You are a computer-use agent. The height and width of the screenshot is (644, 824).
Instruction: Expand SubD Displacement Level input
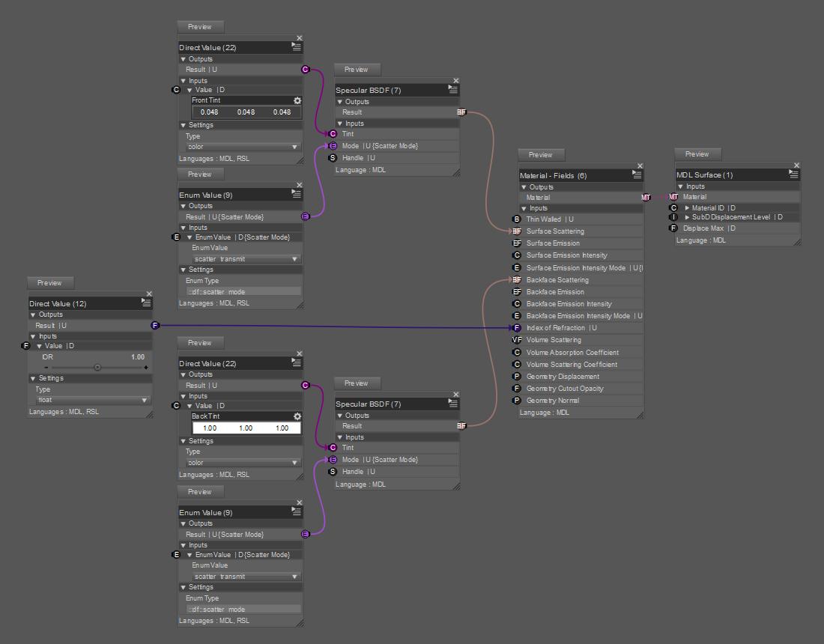[x=687, y=217]
